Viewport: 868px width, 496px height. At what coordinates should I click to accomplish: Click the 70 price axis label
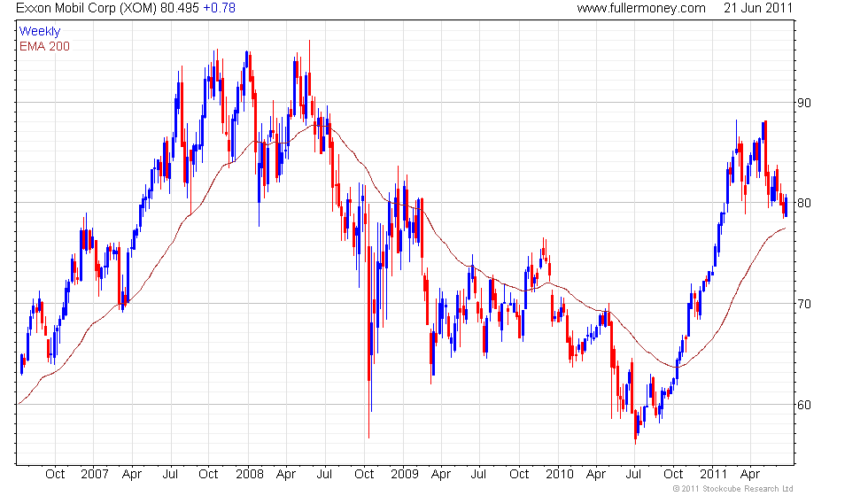804,304
